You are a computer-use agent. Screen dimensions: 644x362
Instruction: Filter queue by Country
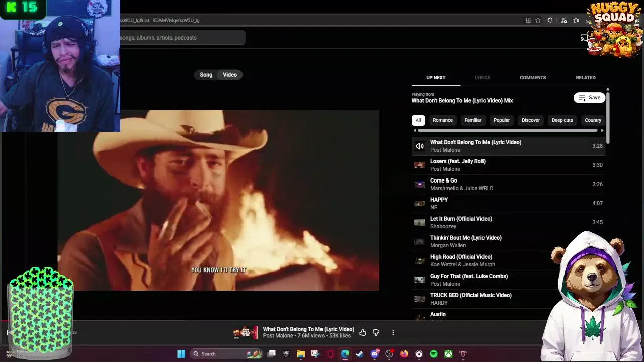coord(593,120)
